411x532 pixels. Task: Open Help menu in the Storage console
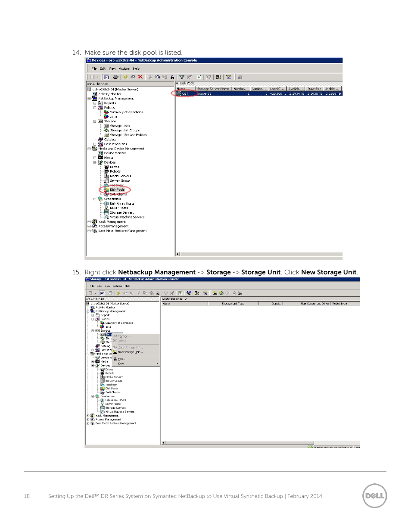click(x=128, y=286)
